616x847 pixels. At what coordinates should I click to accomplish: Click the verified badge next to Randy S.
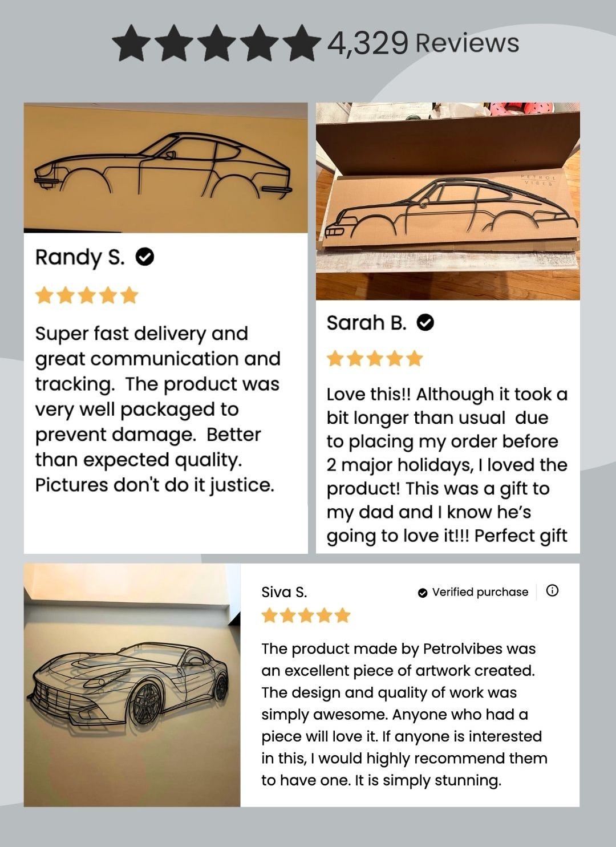(145, 257)
